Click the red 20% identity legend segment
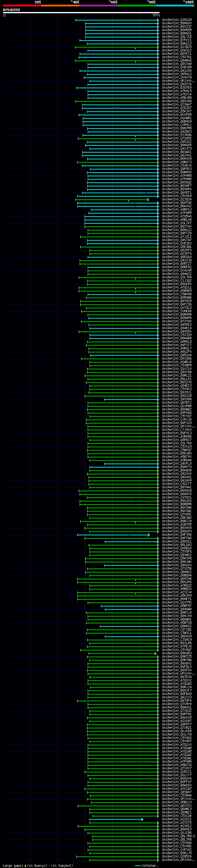Image resolution: width=197 pixels, height=868 pixels. tap(22, 6)
